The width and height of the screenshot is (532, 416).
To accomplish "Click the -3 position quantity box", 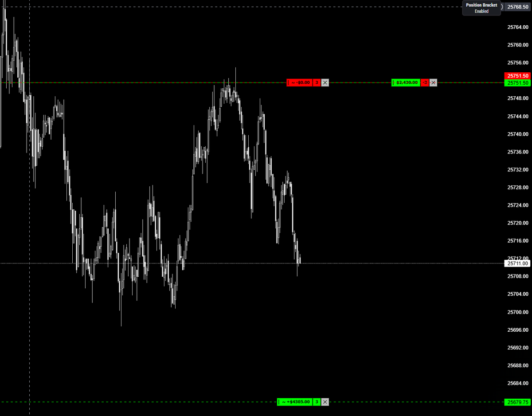I will pyautogui.click(x=425, y=82).
